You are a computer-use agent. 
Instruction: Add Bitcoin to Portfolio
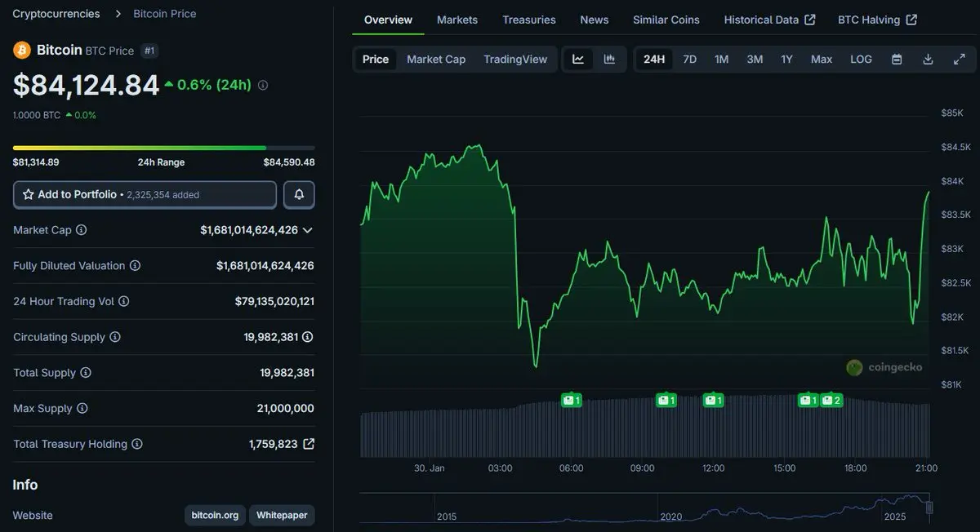[145, 195]
